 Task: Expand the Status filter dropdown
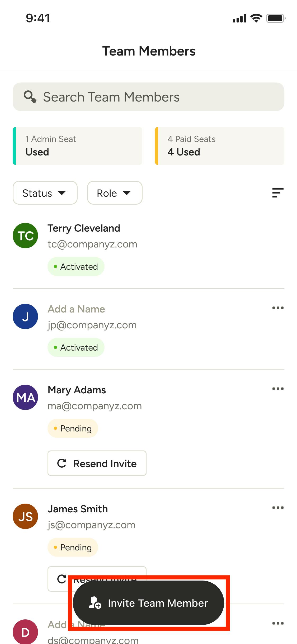pos(45,193)
